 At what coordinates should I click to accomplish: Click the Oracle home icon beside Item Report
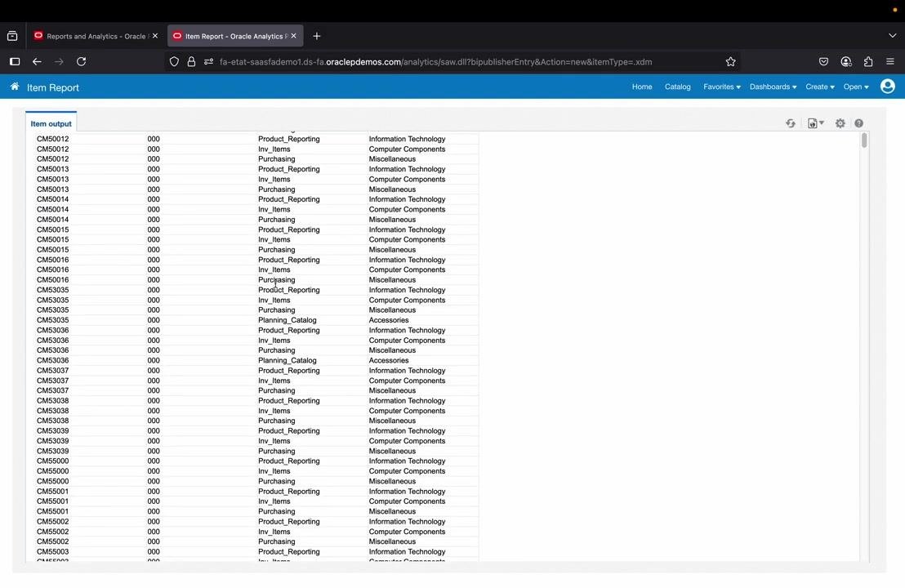[x=15, y=87]
